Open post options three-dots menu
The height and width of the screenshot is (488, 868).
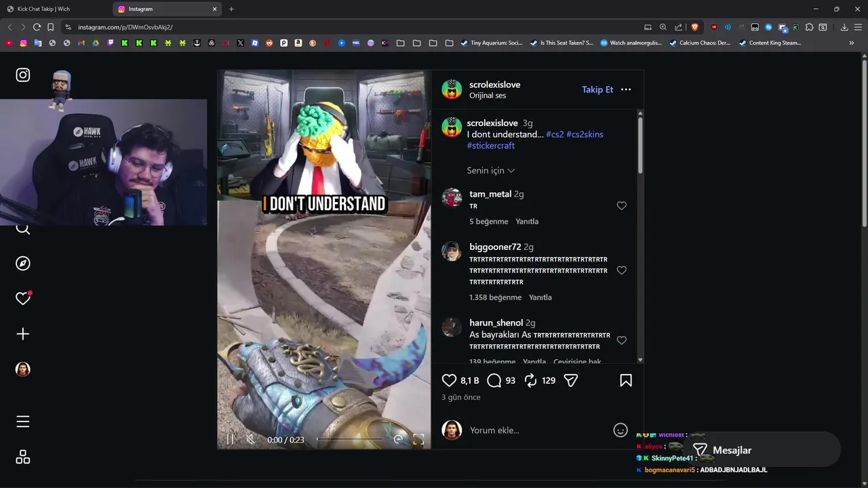(626, 89)
